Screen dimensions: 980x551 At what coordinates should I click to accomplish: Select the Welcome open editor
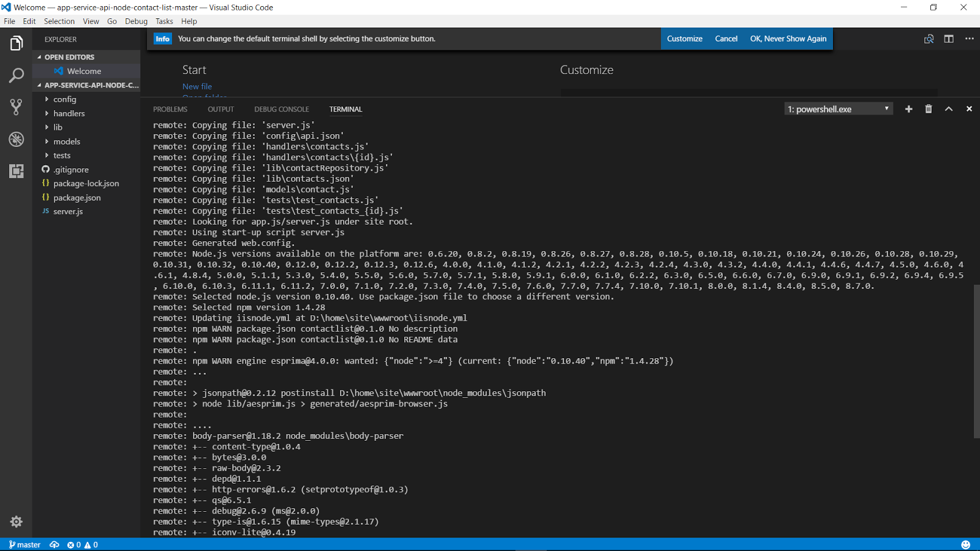(x=86, y=71)
